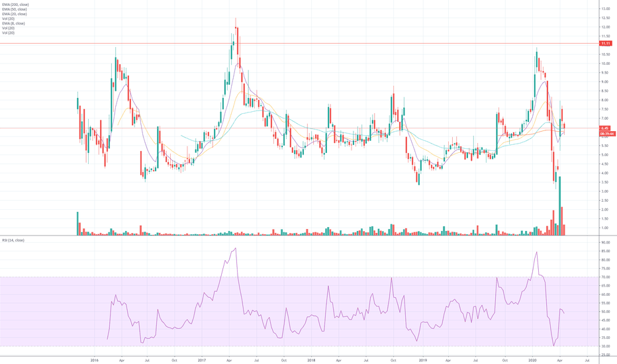Click the red 11.11 price tag

[x=606, y=43]
